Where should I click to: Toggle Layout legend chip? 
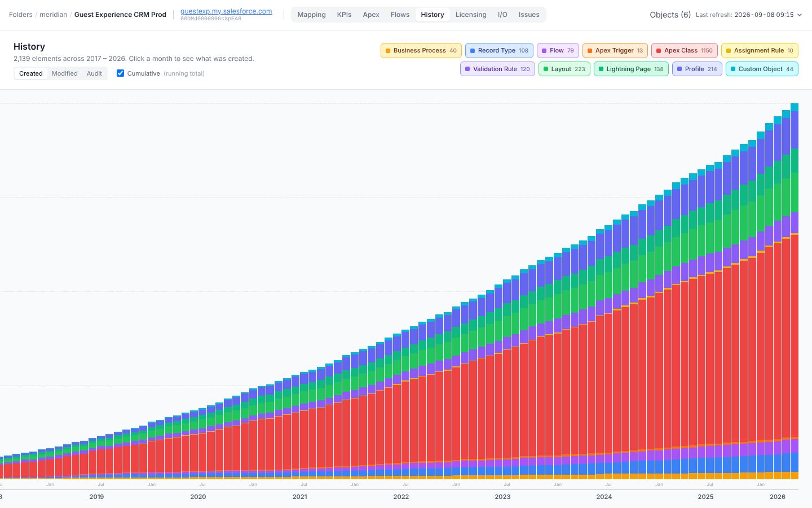coord(564,69)
